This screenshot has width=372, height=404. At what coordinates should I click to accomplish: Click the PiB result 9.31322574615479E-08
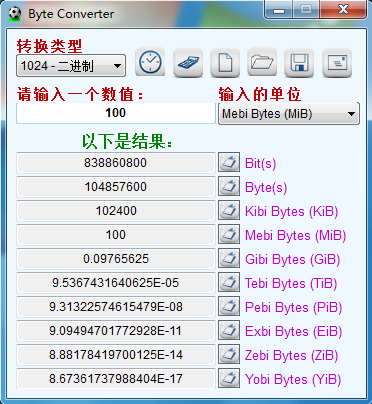click(116, 307)
